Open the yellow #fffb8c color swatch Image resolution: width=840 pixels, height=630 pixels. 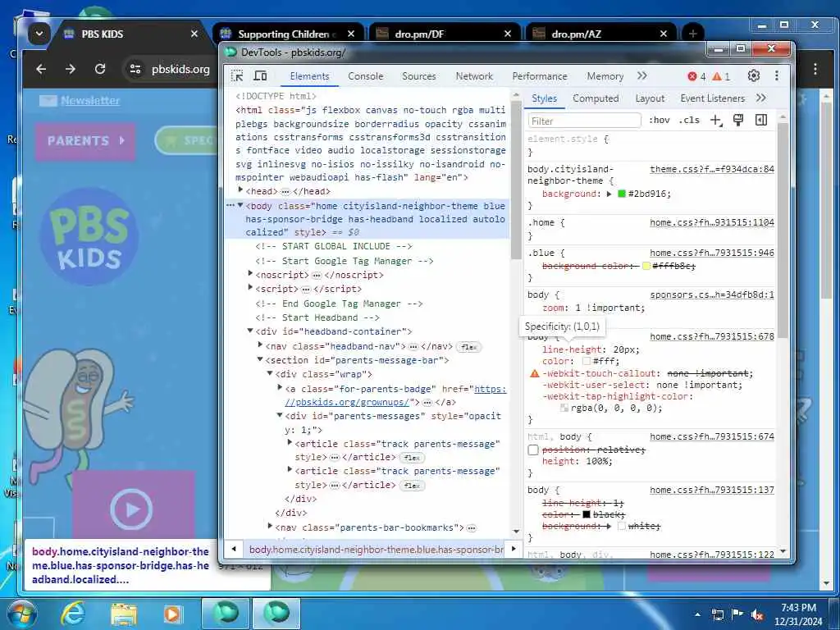(646, 267)
